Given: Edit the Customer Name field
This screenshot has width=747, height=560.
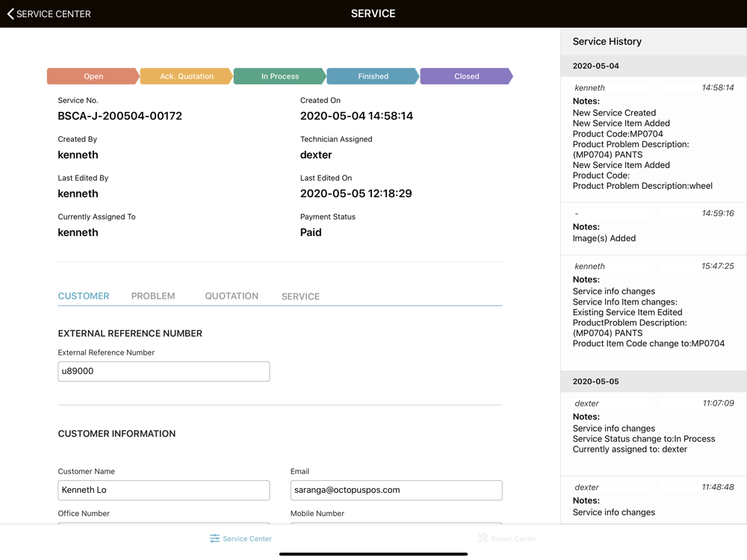Looking at the screenshot, I should click(x=164, y=490).
